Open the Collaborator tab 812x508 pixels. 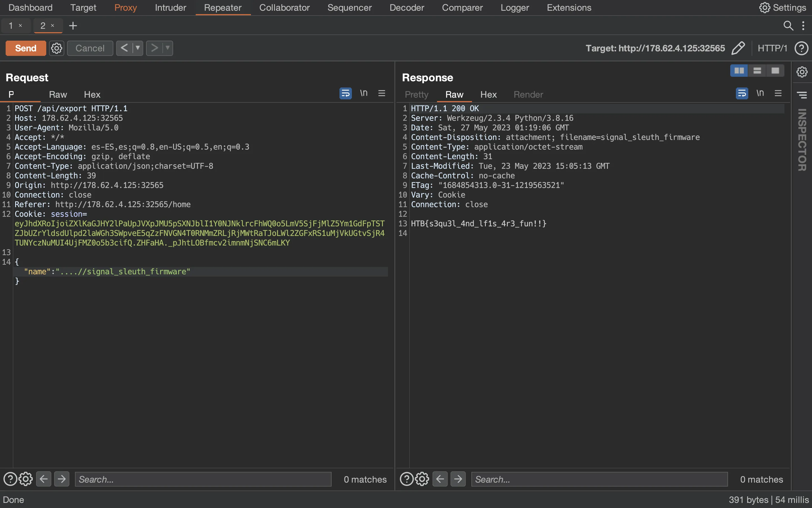(284, 7)
